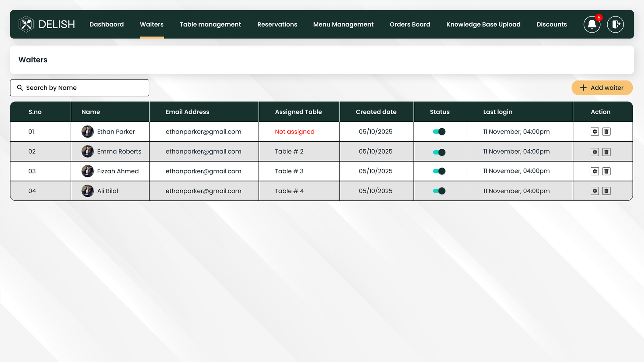Open settings for Ali Bilal row
This screenshot has width=644, height=362.
[595, 191]
